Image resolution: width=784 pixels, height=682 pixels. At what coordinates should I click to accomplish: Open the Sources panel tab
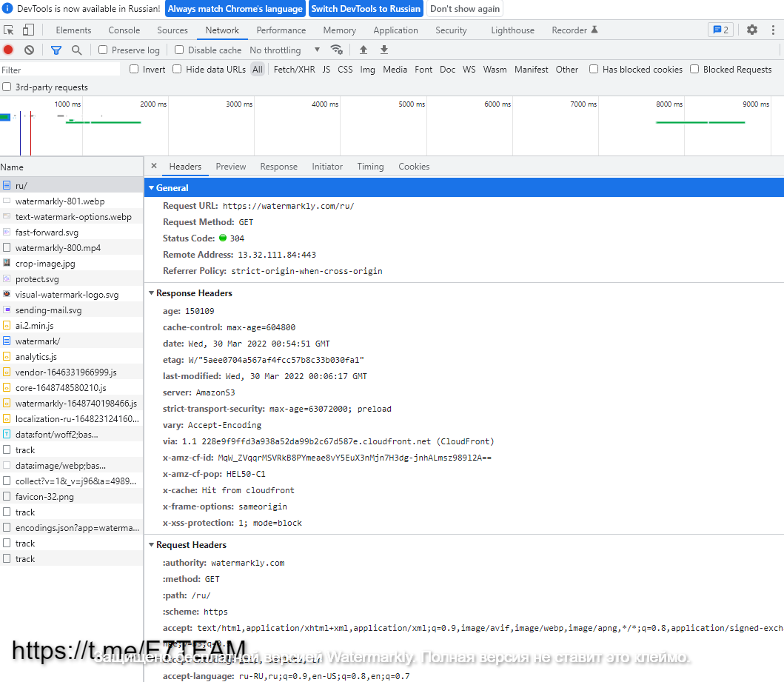pyautogui.click(x=172, y=30)
